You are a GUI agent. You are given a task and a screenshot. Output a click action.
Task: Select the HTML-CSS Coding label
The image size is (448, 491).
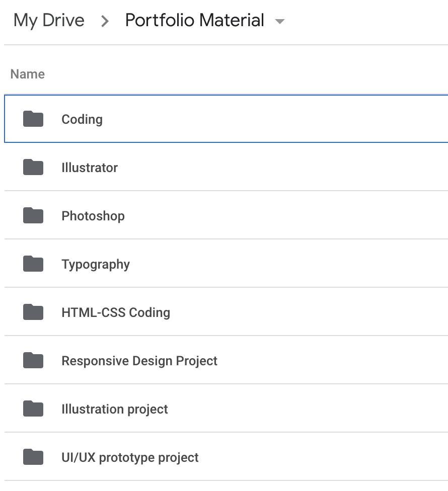click(x=116, y=312)
